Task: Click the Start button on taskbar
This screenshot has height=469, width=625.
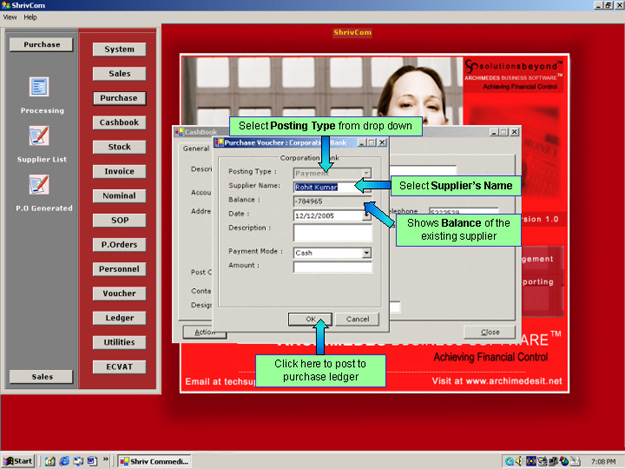Action: [19, 461]
